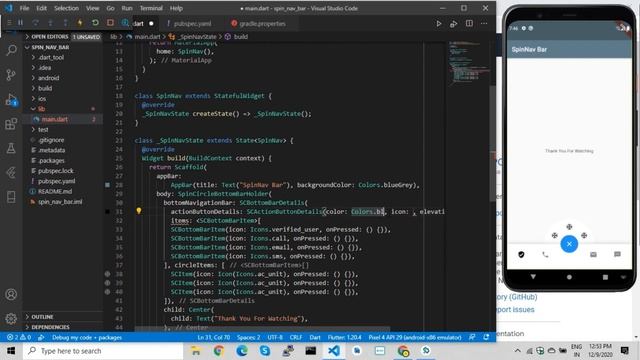Click the blueGrey color swatch on line 28

[x=107, y=185]
